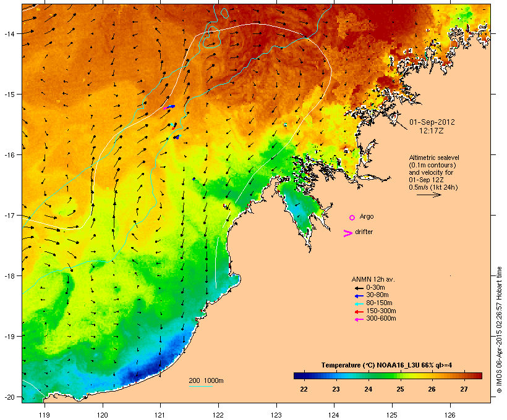
Task: Click the colorbar value 24
Action: 369,389
